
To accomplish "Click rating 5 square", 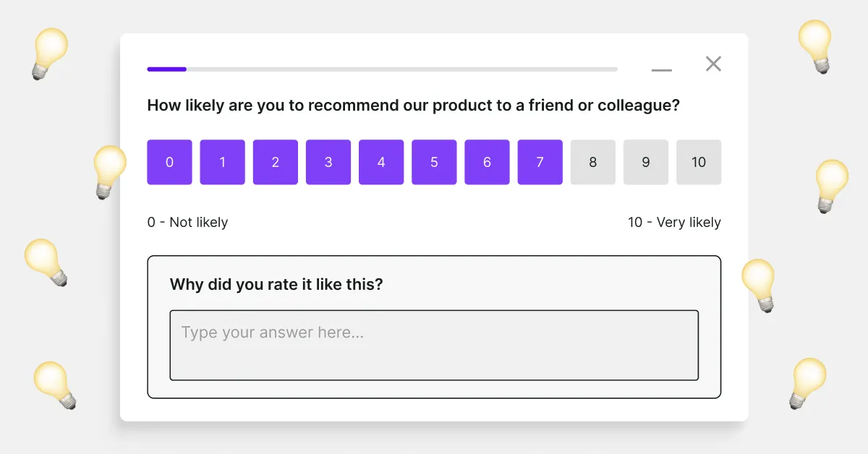I will point(434,162).
